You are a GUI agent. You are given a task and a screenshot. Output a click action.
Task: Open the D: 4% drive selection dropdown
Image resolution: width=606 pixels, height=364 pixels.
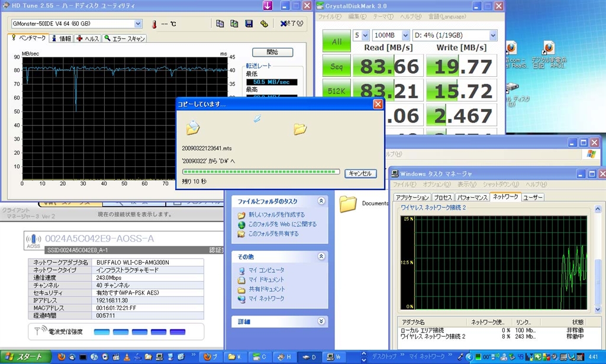point(492,35)
